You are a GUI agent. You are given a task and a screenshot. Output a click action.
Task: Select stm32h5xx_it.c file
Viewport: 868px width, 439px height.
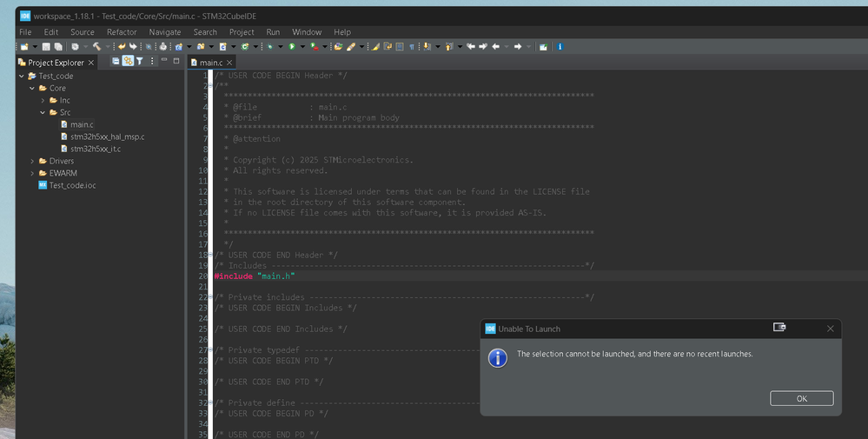tap(90, 149)
